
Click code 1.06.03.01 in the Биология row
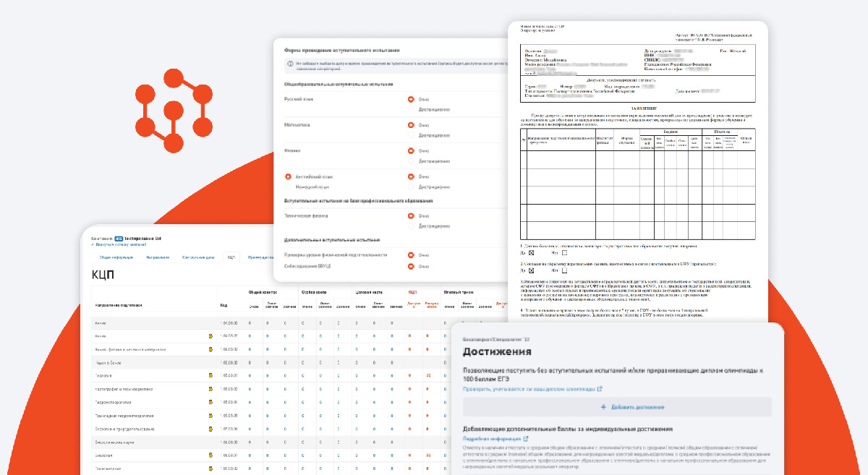229,455
